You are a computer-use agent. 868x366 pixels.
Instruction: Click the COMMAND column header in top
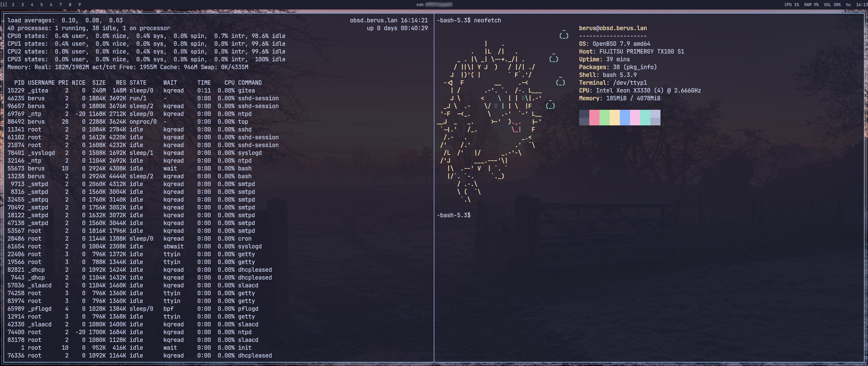coord(250,83)
